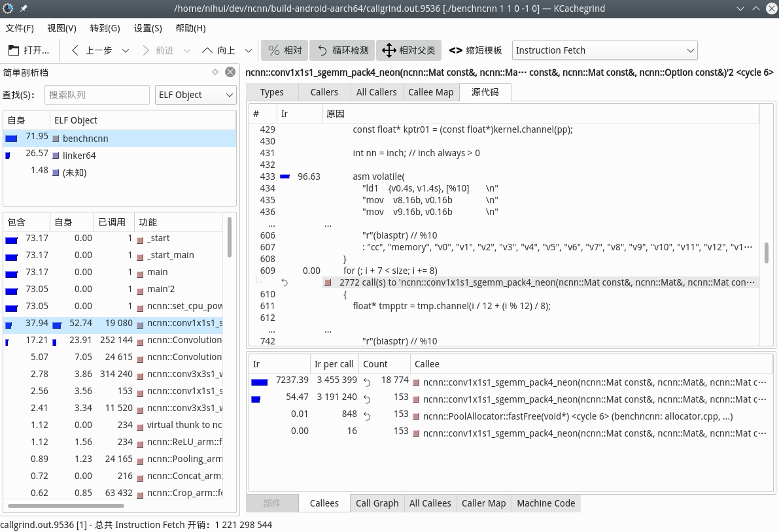Image resolution: width=779 pixels, height=532 pixels.
Task: Float the 简单剖析档 panel with diamond icon
Action: coord(215,72)
